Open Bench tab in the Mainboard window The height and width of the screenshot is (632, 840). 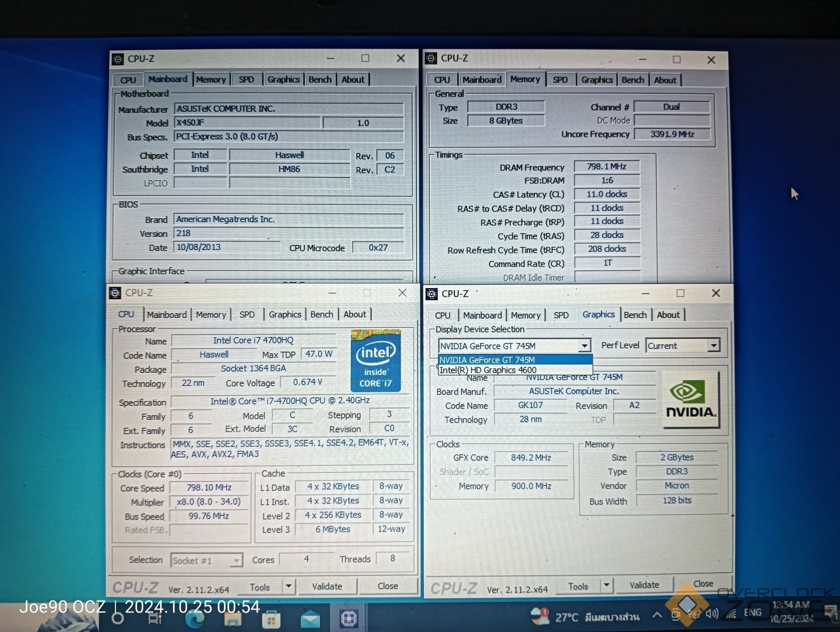[320, 80]
